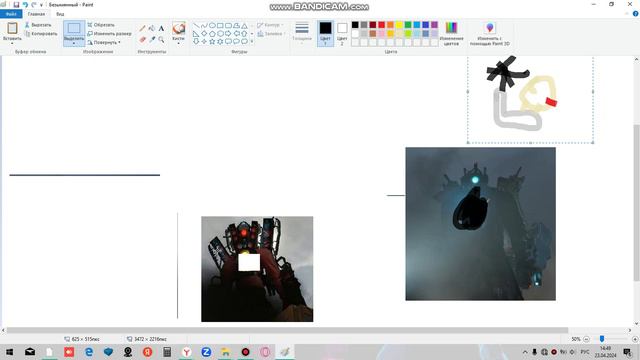Select the Pencil tool

[x=142, y=29]
